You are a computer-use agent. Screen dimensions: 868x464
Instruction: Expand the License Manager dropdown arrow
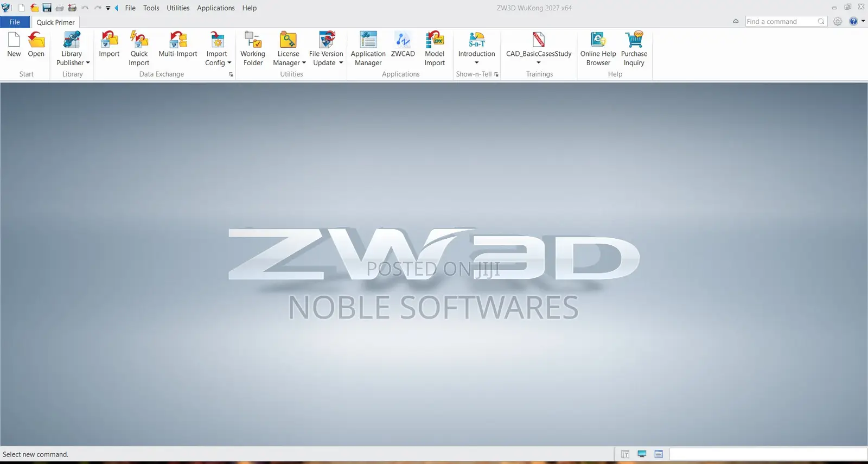point(304,63)
